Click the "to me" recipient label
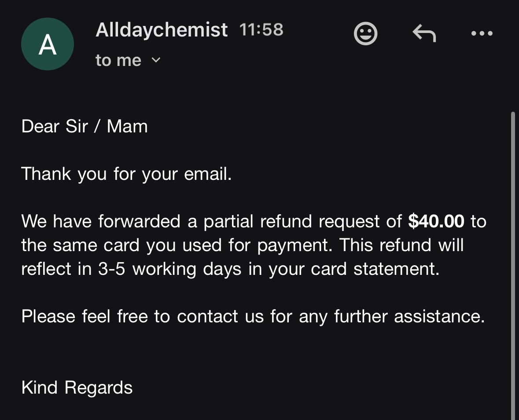The width and height of the screenshot is (519, 420). 118,60
